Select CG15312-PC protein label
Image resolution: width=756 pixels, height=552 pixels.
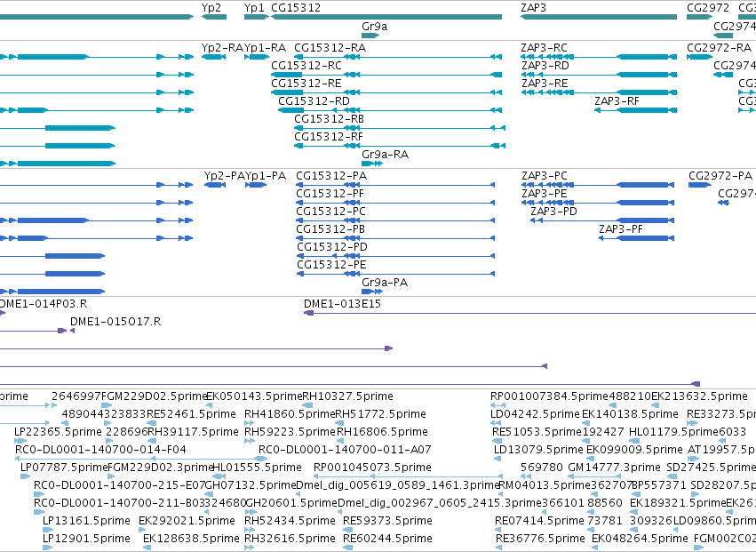(331, 212)
